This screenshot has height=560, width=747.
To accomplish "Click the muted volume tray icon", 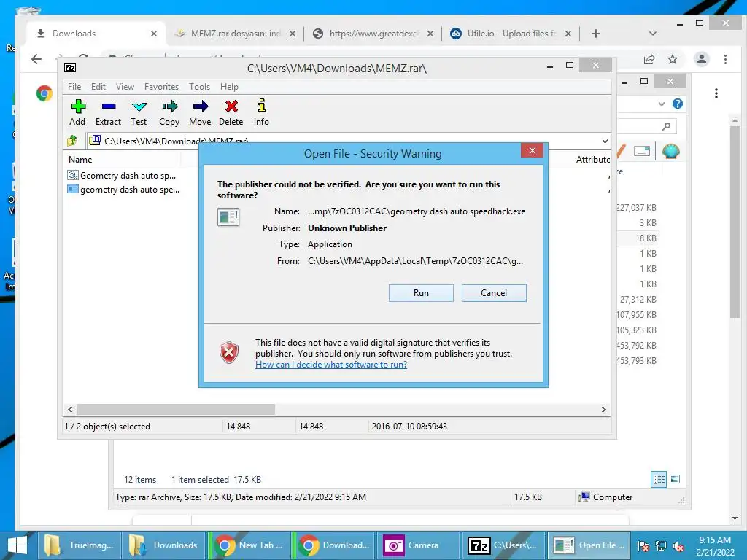I will tap(678, 546).
